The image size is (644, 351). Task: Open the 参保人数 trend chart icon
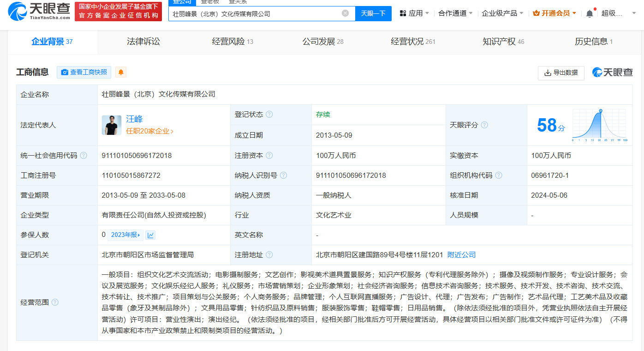point(150,235)
